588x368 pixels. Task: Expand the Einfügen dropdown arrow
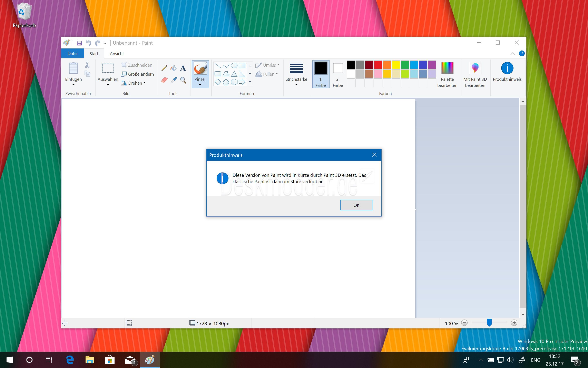click(73, 85)
